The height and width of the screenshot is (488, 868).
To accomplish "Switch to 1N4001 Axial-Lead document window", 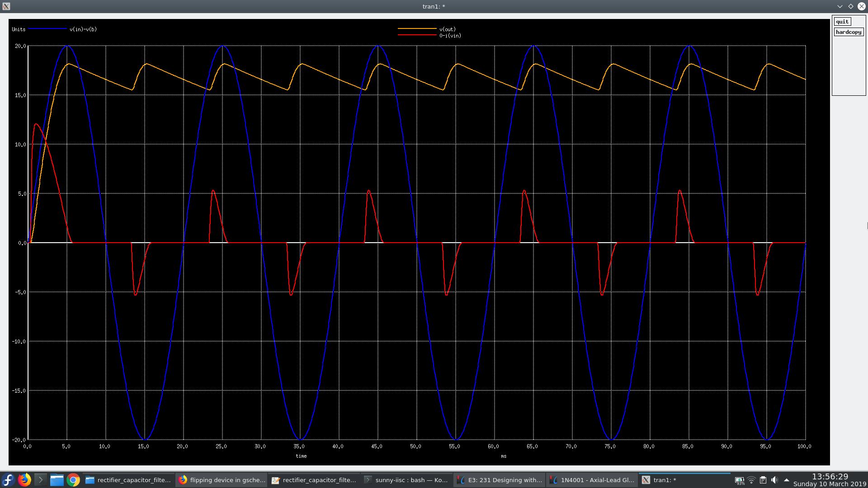I will click(x=592, y=480).
